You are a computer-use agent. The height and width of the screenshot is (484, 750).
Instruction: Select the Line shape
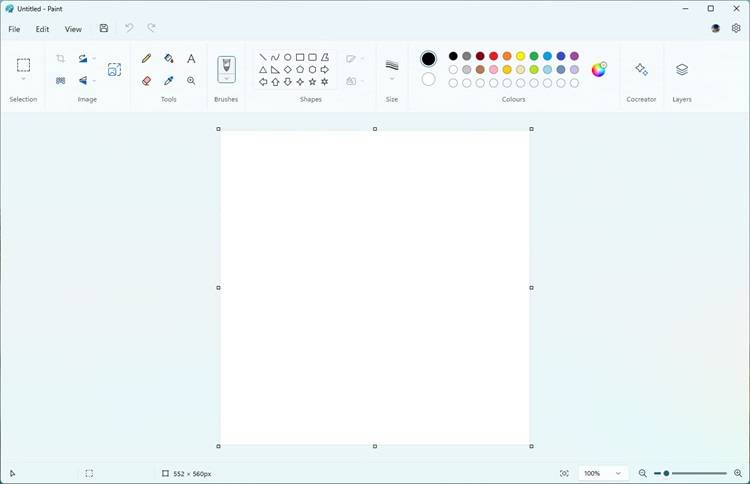(263, 57)
